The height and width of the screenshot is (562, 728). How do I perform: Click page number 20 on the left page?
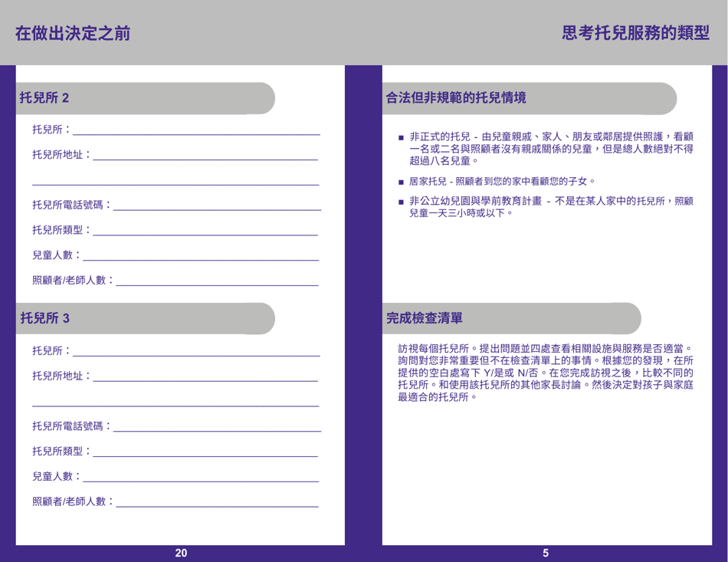181,550
